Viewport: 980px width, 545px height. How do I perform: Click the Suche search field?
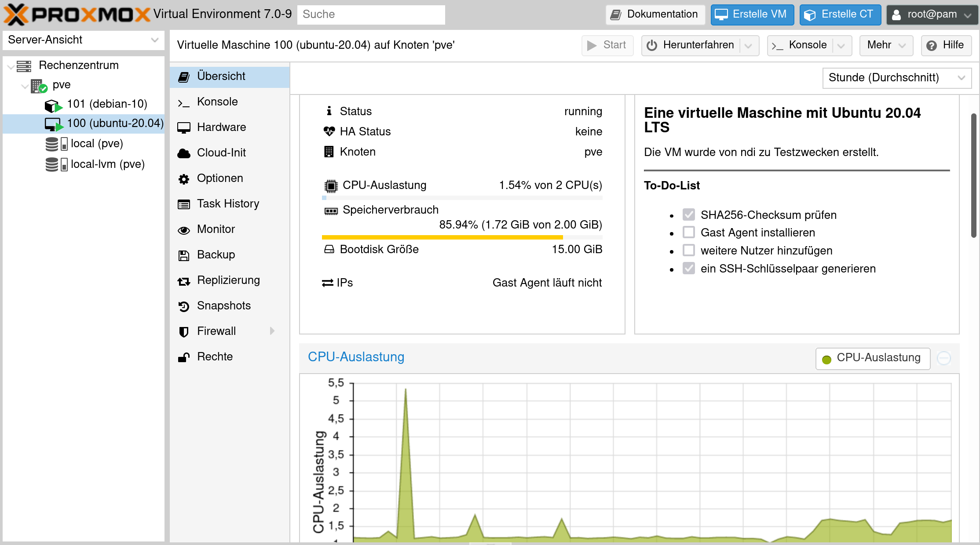371,15
